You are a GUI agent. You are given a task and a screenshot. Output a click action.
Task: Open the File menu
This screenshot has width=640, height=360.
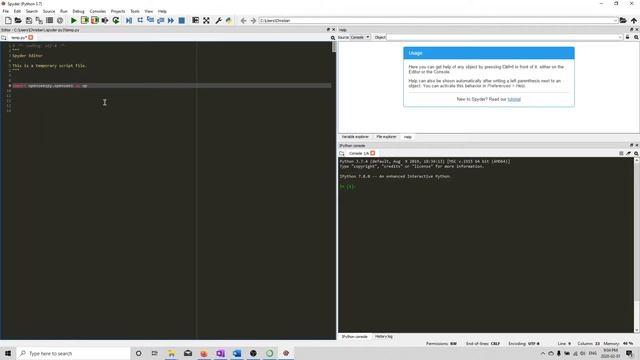6,11
